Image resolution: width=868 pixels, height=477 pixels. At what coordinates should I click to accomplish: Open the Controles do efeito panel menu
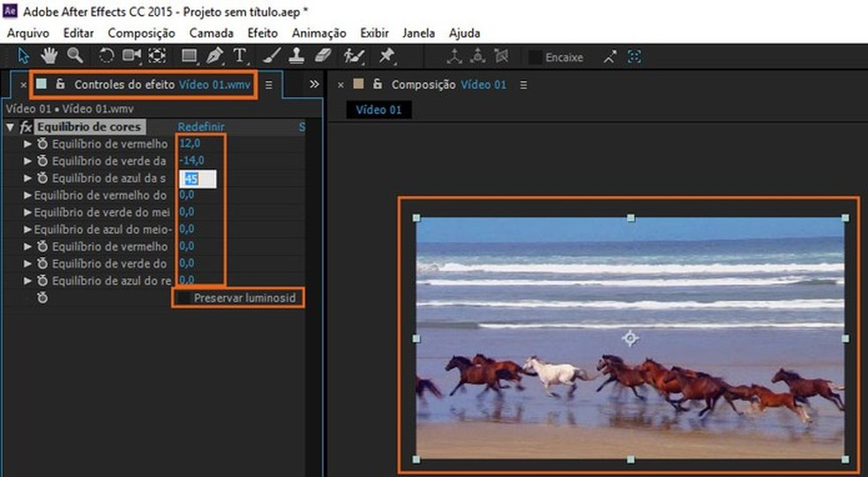pyautogui.click(x=269, y=86)
